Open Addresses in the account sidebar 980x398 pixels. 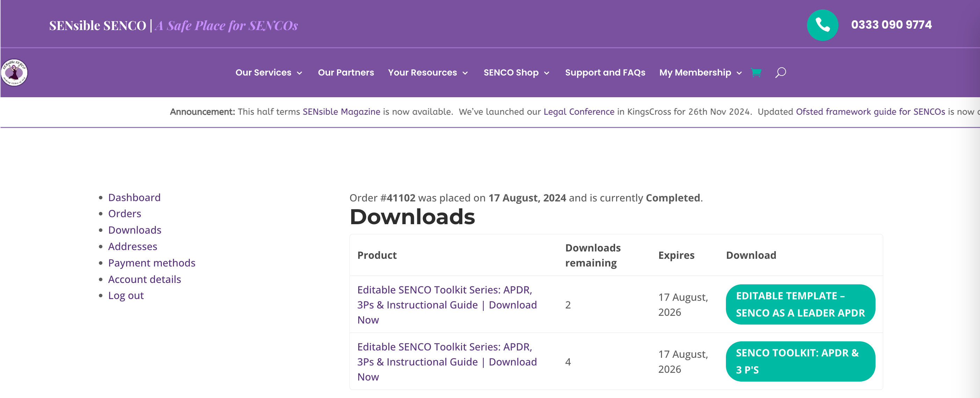[x=132, y=247]
